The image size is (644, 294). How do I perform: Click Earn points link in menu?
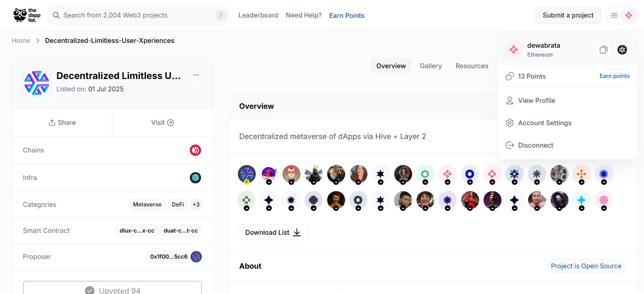point(614,76)
